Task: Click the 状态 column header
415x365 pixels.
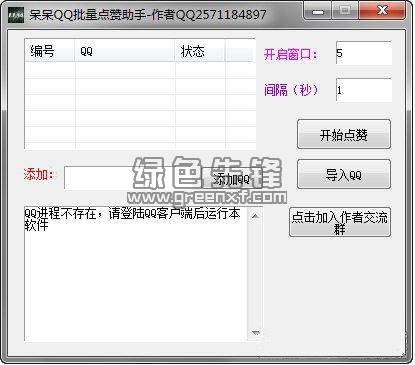Action: point(200,51)
